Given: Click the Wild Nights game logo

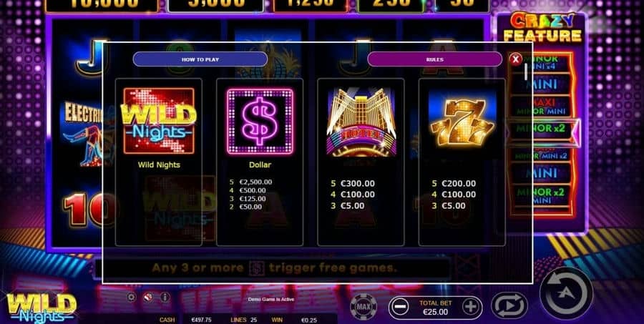Looking at the screenshot, I should [x=41, y=308].
